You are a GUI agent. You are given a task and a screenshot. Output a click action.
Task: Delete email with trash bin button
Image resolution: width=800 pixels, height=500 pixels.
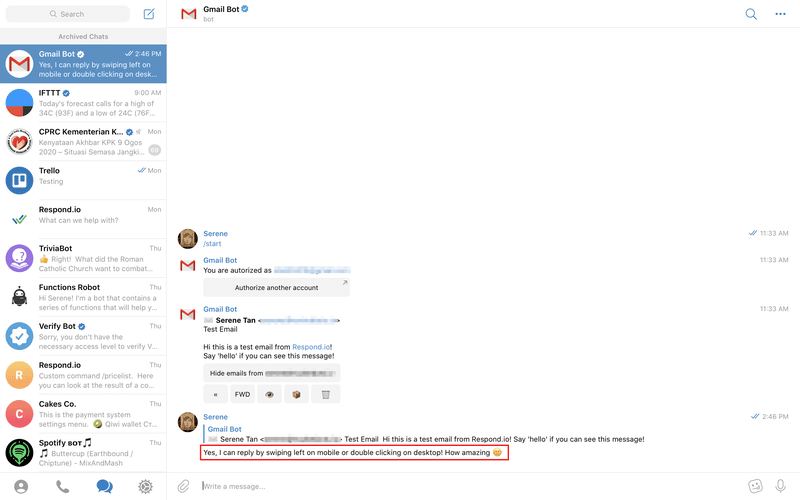(326, 394)
